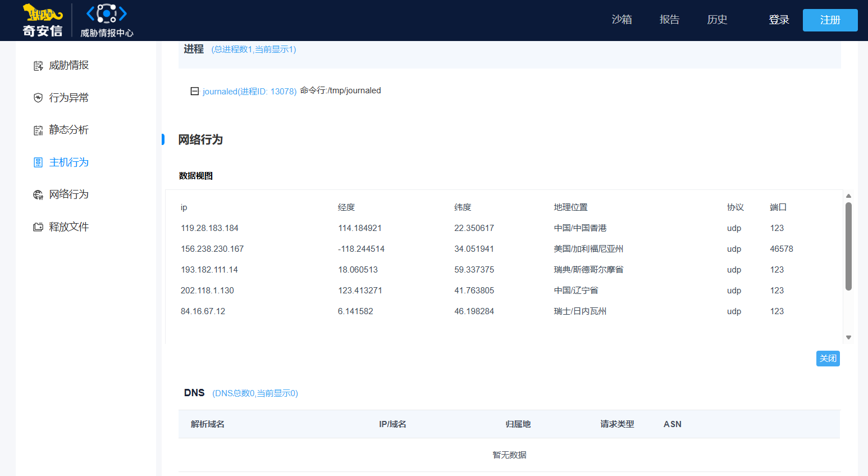Click the 协议 column header
The height and width of the screenshot is (476, 868).
point(735,207)
